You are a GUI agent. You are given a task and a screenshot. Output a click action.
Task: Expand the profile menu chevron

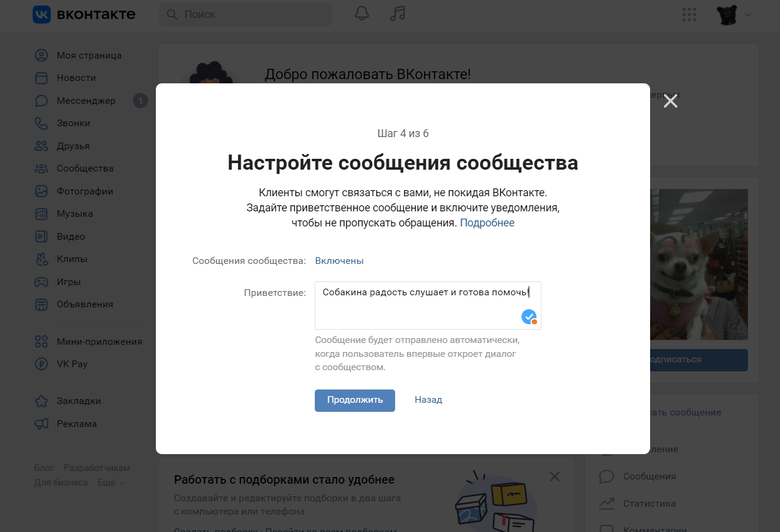click(748, 14)
